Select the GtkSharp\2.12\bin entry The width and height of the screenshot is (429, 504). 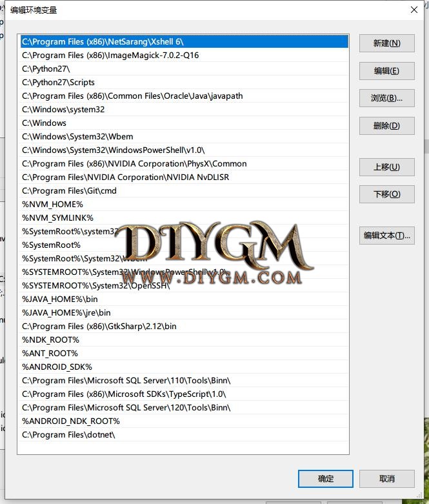pos(185,327)
